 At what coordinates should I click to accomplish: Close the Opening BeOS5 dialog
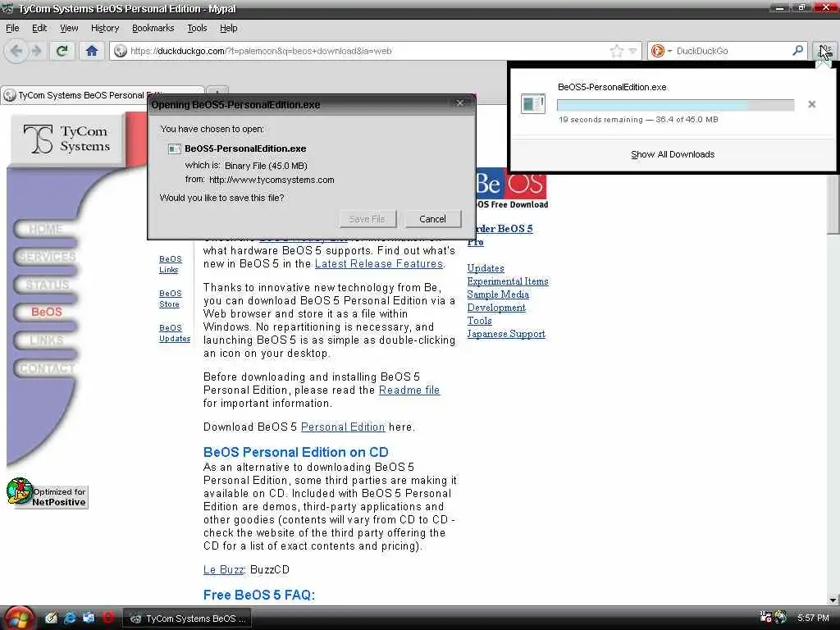click(459, 103)
